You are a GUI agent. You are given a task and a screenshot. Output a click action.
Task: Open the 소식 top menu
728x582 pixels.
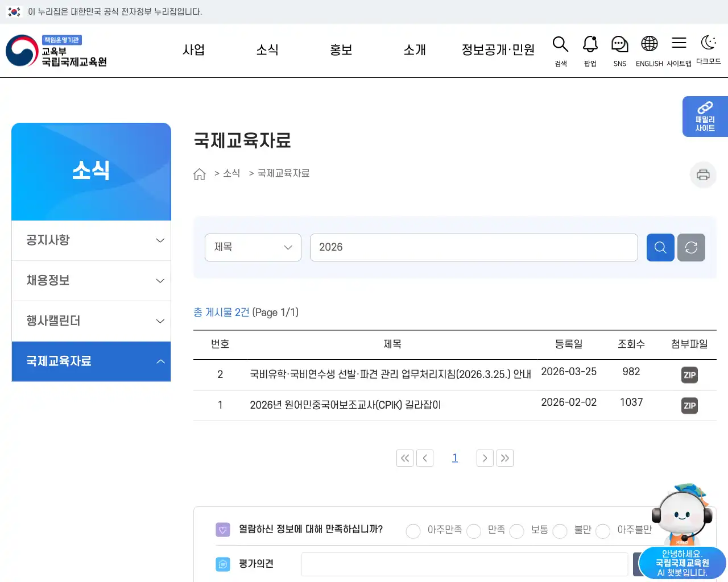[267, 50]
